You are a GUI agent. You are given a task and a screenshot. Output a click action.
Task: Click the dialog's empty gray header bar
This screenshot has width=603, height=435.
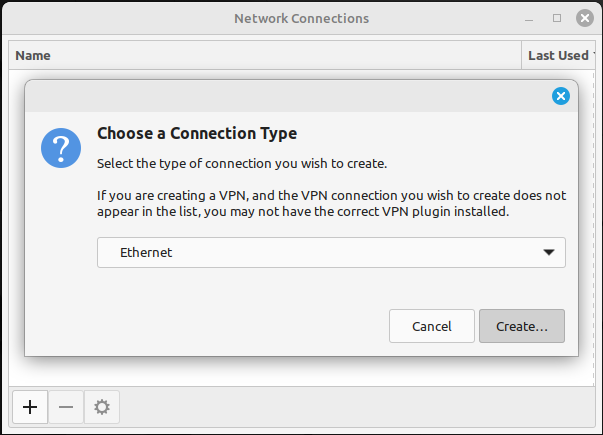click(288, 96)
